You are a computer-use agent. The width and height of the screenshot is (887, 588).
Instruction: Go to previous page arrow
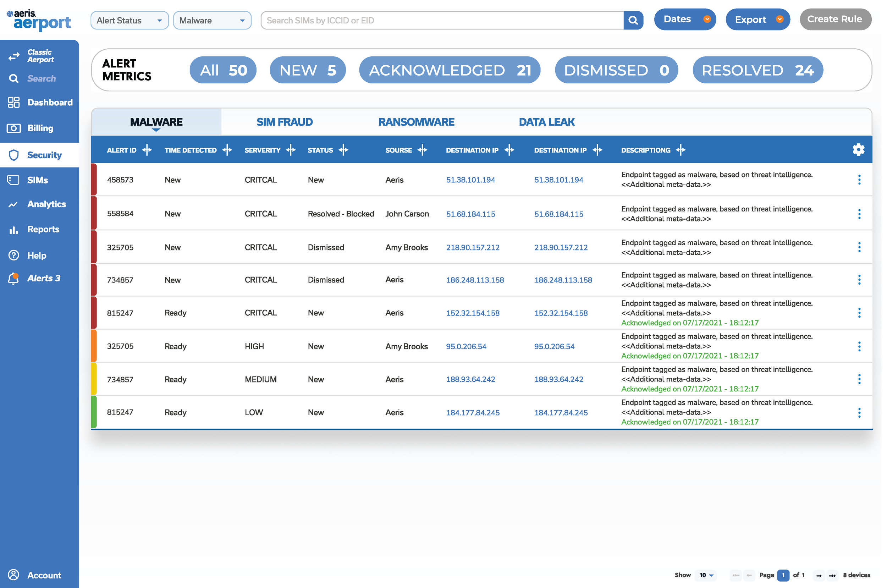749,575
